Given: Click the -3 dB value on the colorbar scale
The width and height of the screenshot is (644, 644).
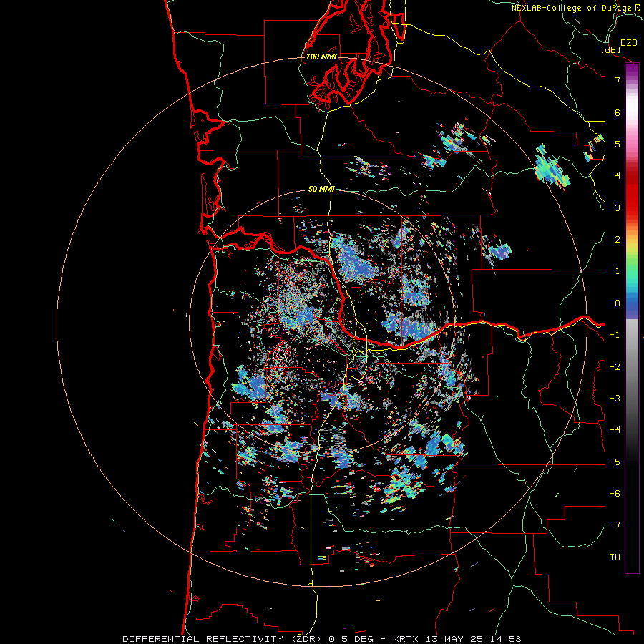Looking at the screenshot, I should [x=615, y=399].
